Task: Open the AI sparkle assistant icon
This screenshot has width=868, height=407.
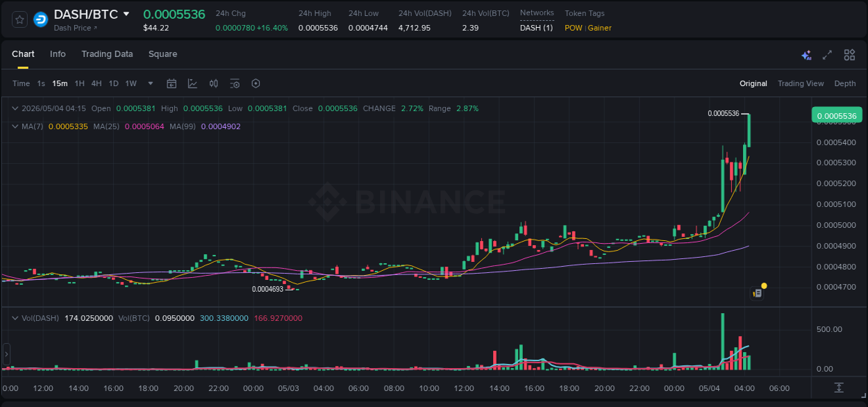Action: pyautogui.click(x=806, y=55)
